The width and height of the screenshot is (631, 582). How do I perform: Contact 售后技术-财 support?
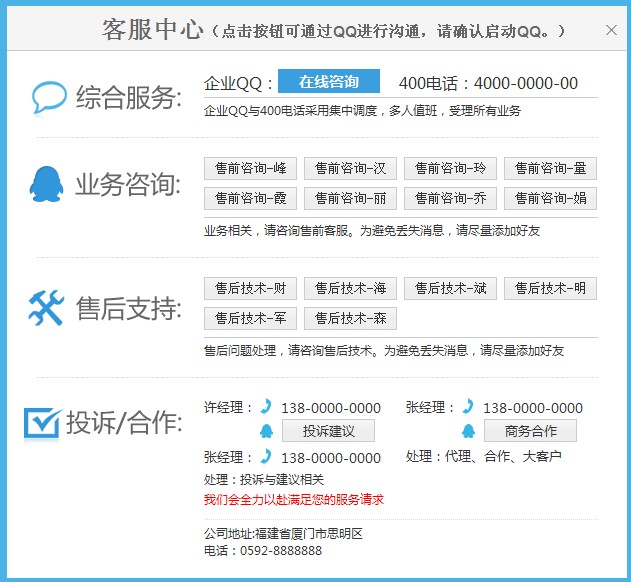pyautogui.click(x=250, y=289)
